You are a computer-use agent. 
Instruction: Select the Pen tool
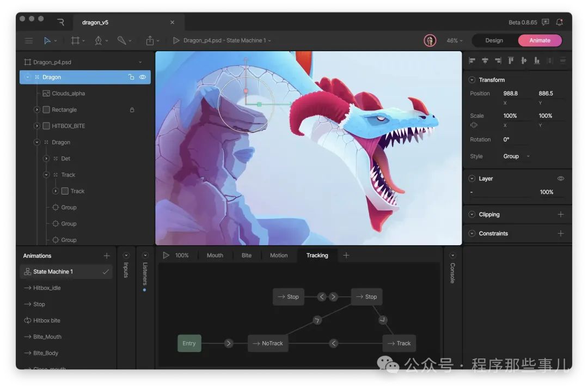point(98,40)
